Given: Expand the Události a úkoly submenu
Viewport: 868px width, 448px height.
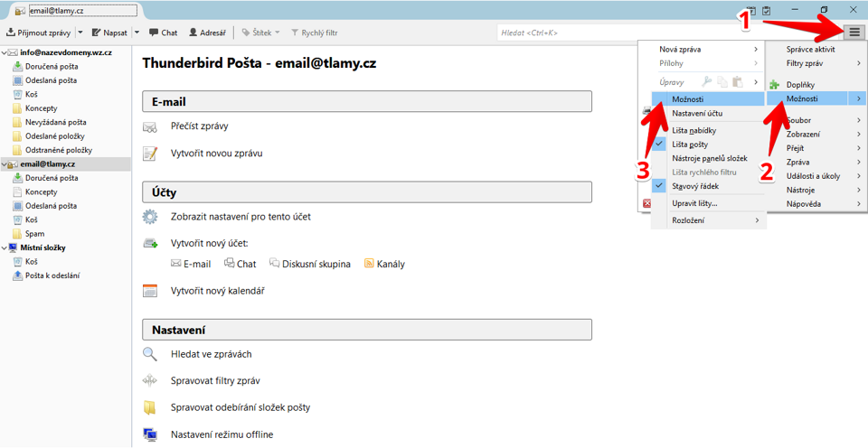Looking at the screenshot, I should tap(816, 176).
